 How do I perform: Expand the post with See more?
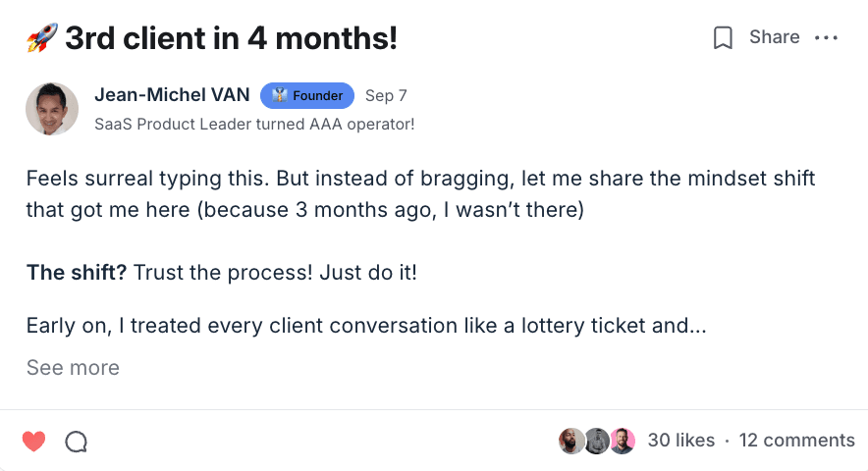(73, 368)
